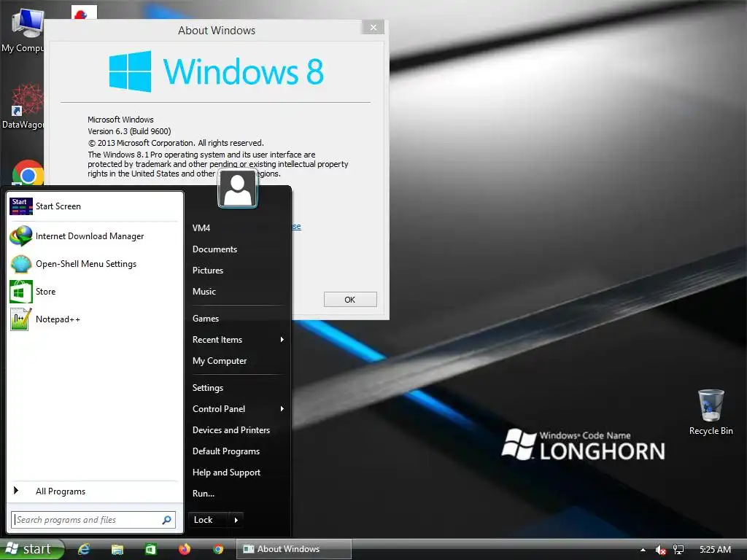
Task: Click the muted volume tray icon
Action: (660, 550)
